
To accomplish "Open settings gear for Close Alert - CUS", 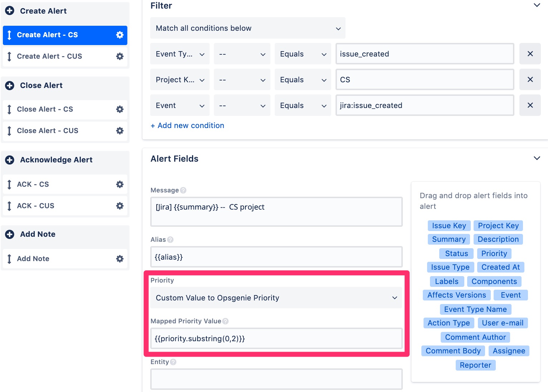I will [x=120, y=131].
